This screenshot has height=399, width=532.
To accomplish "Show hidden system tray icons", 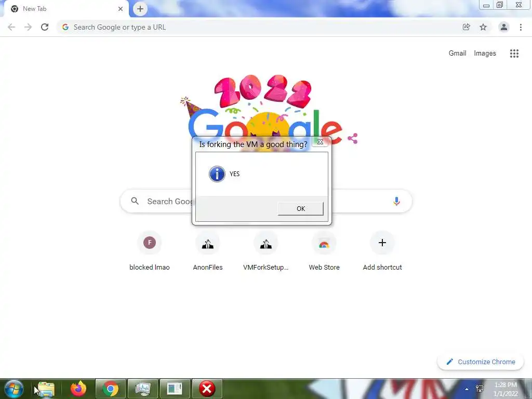I will pyautogui.click(x=467, y=389).
